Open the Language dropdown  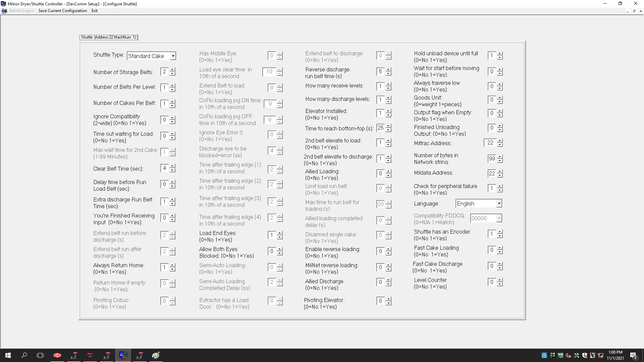click(x=499, y=203)
